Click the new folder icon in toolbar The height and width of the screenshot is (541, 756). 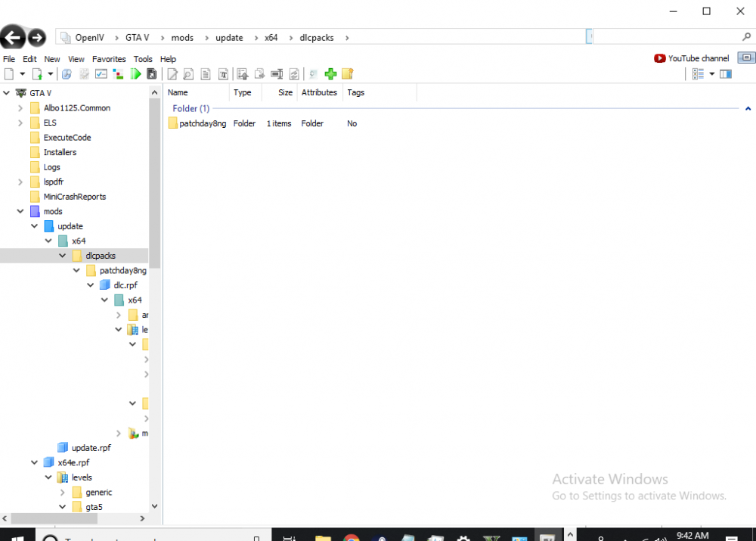click(347, 74)
